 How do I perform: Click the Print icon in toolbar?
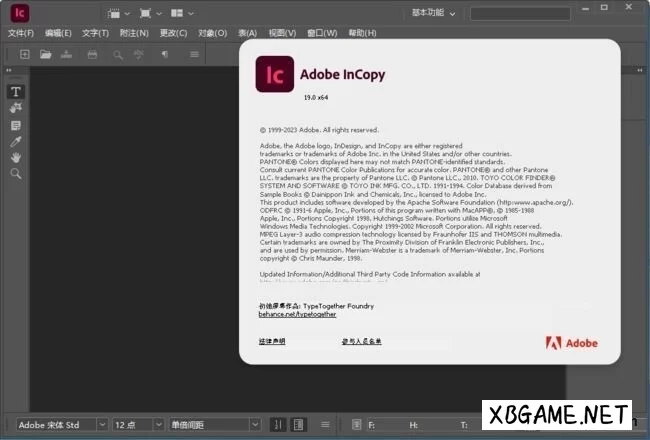(x=93, y=54)
